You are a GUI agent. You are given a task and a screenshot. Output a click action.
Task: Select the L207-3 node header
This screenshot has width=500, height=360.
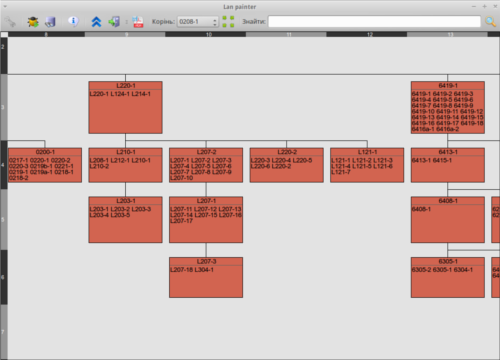(206, 261)
